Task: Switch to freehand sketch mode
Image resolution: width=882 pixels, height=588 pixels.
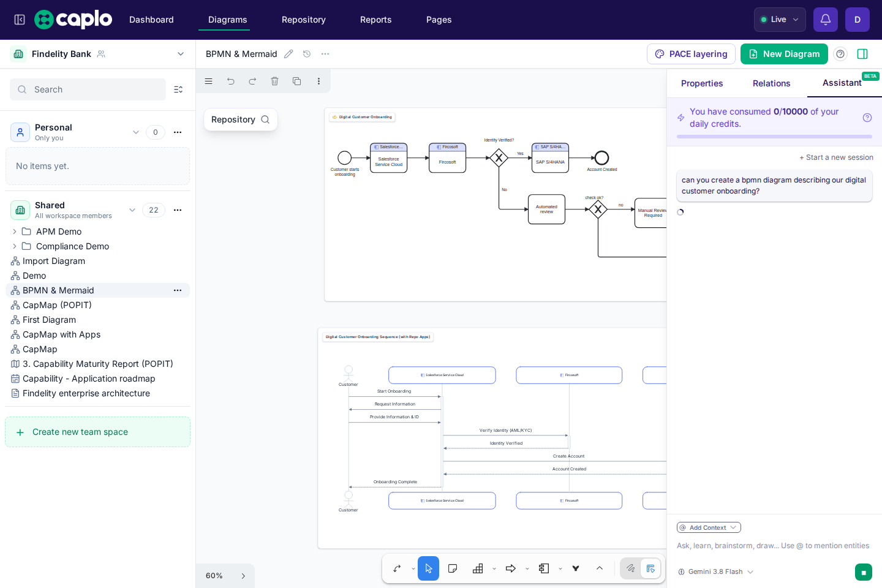Action: (630, 568)
